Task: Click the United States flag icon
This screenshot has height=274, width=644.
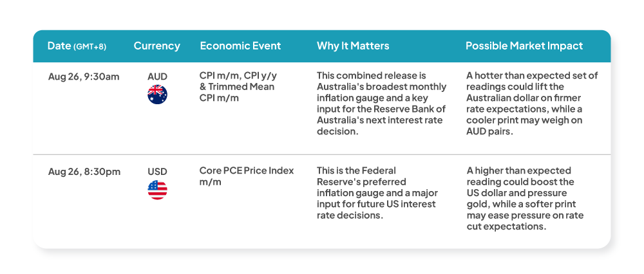Action: pyautogui.click(x=157, y=190)
